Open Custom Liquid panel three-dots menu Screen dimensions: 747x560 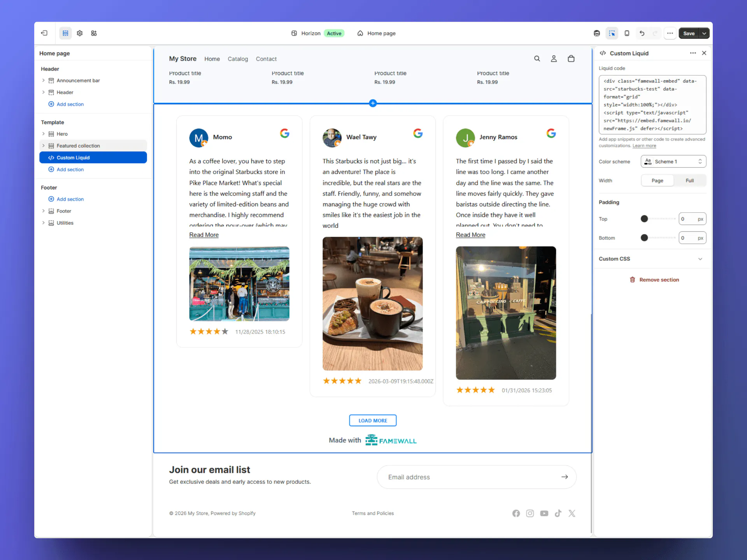(x=693, y=53)
